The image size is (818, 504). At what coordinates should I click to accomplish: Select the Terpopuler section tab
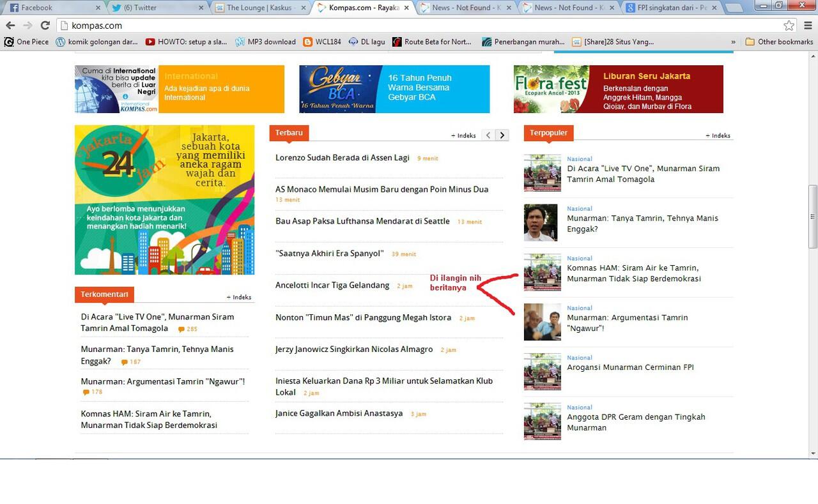click(x=548, y=133)
